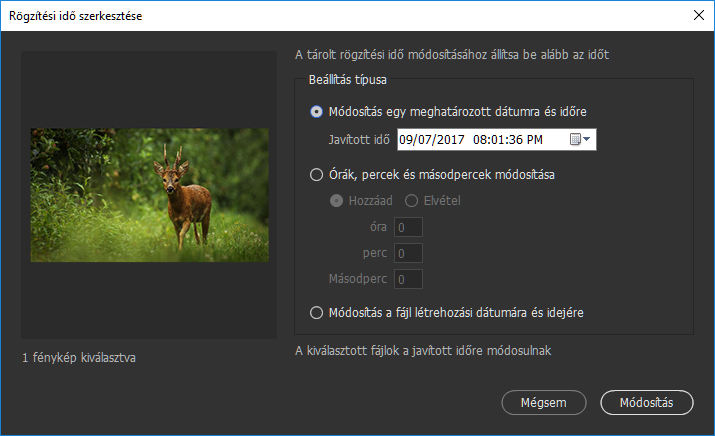
Task: Select the year 2017 in Javított idő
Action: coord(446,140)
